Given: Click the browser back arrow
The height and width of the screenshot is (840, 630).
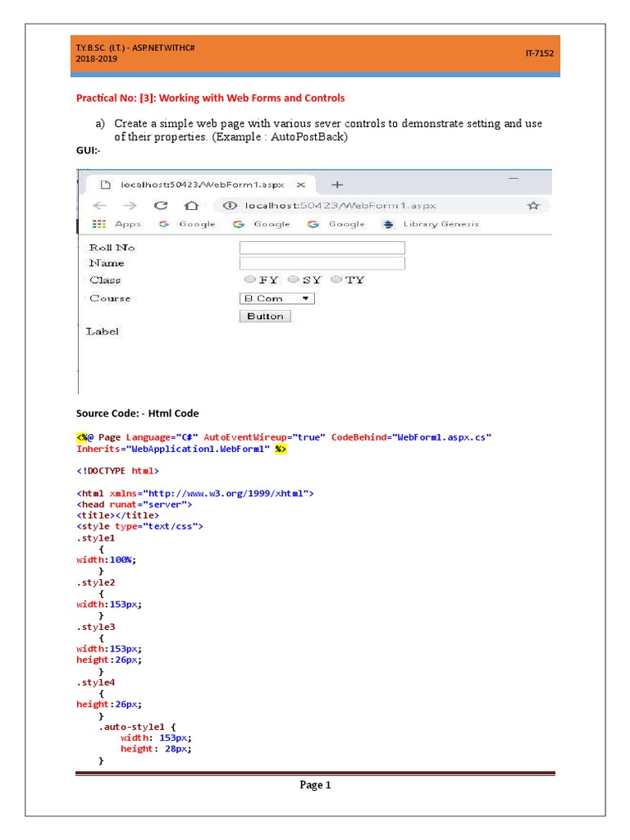Looking at the screenshot, I should (x=99, y=206).
